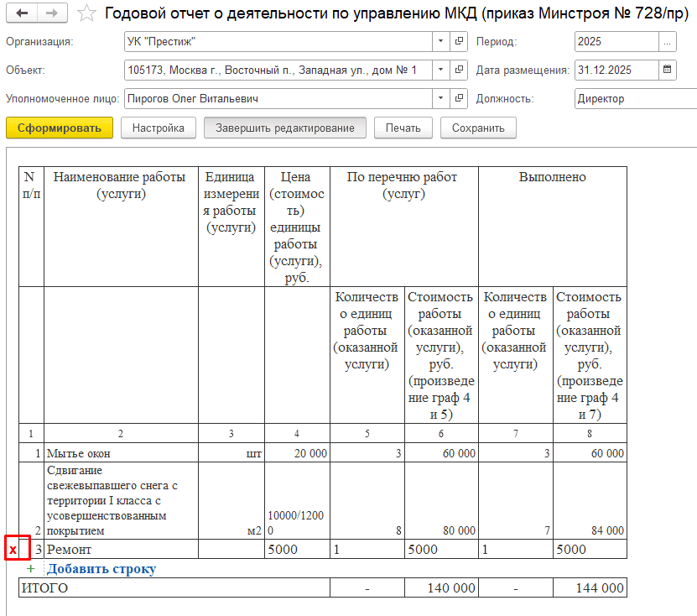Open the Организация record with its open icon

(460, 41)
